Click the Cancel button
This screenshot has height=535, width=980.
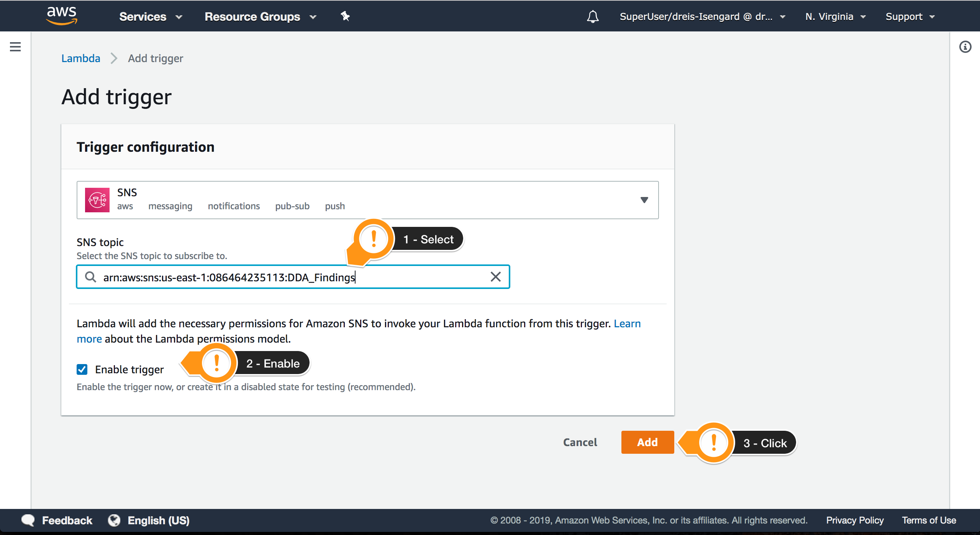(x=580, y=442)
